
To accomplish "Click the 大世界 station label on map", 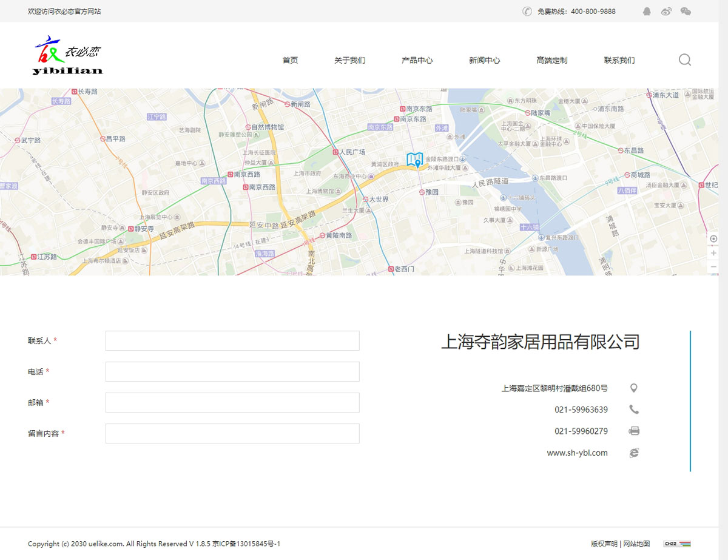I will coord(379,199).
